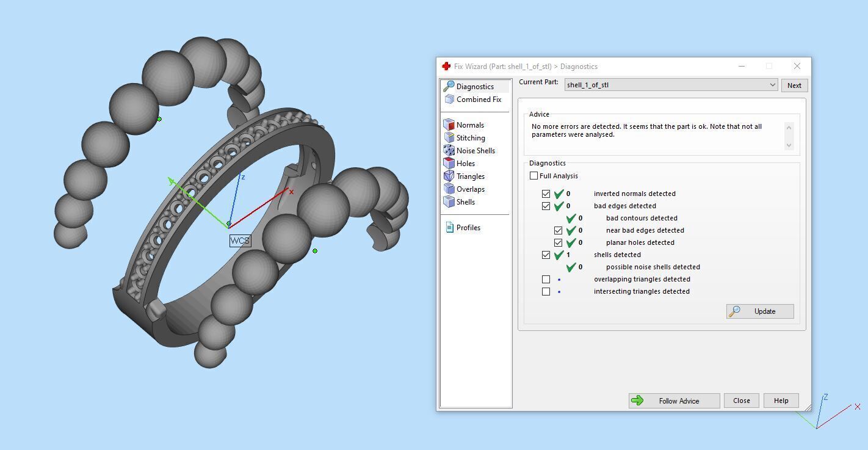Click the 'inverted normals detected' text
Viewport: 868px width, 450px height.
(635, 194)
